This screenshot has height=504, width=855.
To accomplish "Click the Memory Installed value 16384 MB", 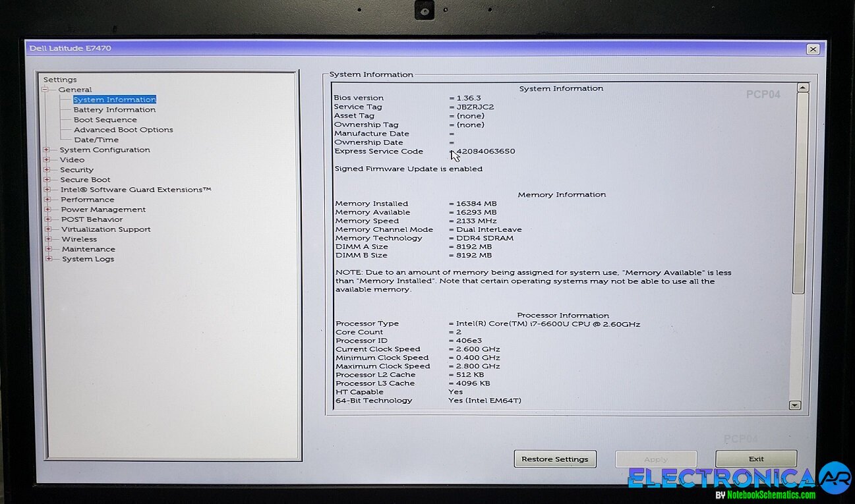I will (476, 204).
